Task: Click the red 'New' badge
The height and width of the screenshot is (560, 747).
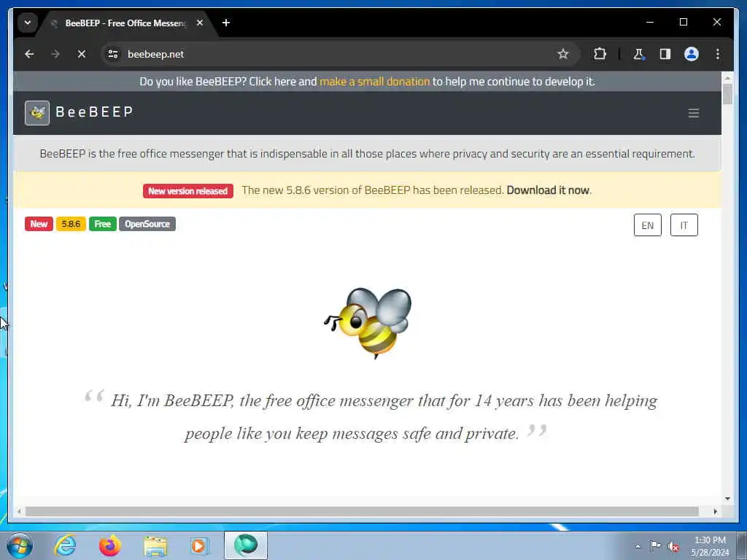Action: click(39, 224)
